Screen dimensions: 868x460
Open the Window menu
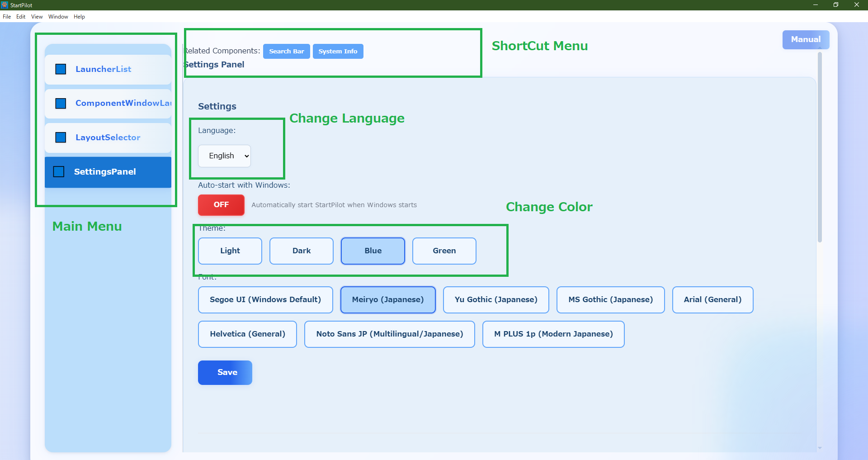coord(58,17)
